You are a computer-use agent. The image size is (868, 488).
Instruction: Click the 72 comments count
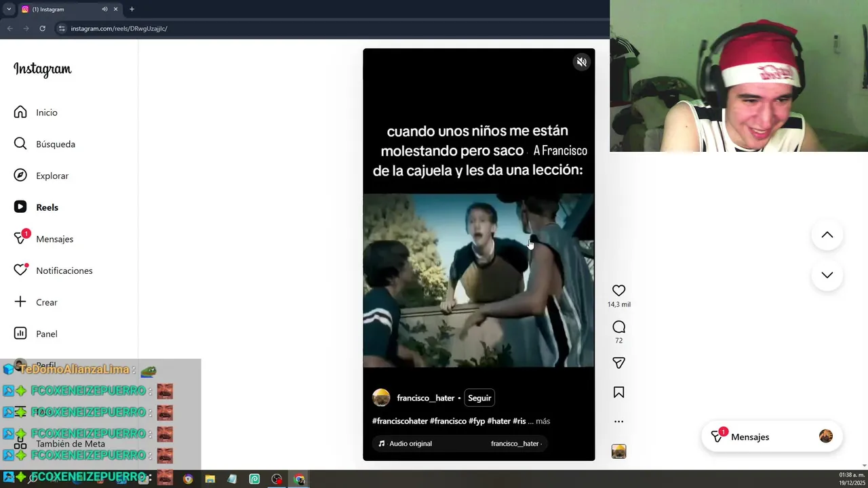[618, 340]
